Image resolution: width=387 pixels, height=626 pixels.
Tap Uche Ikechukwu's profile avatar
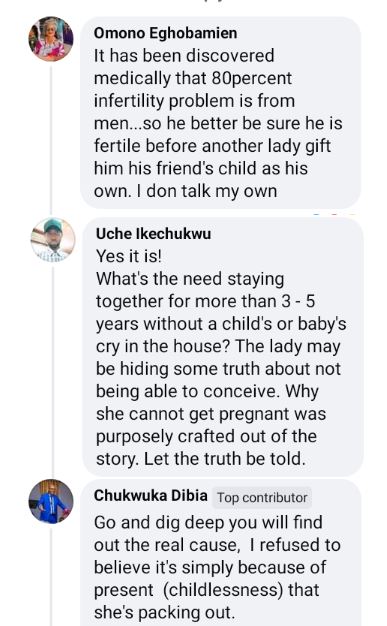pyautogui.click(x=52, y=240)
